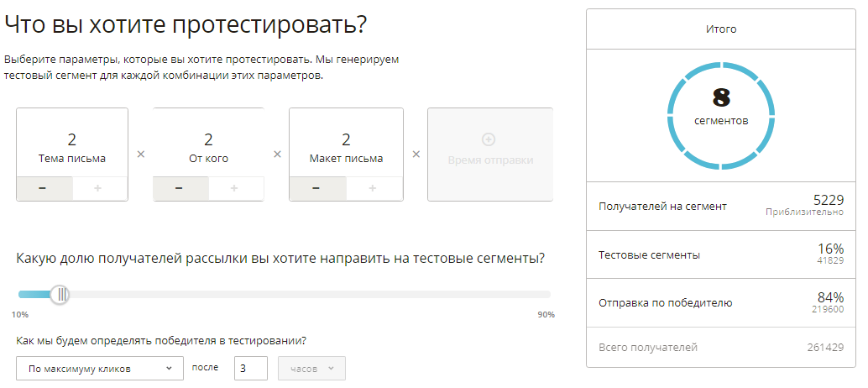Screen dimensions: 868x388
Task: Click the Время отправки card label
Action: pos(490,160)
